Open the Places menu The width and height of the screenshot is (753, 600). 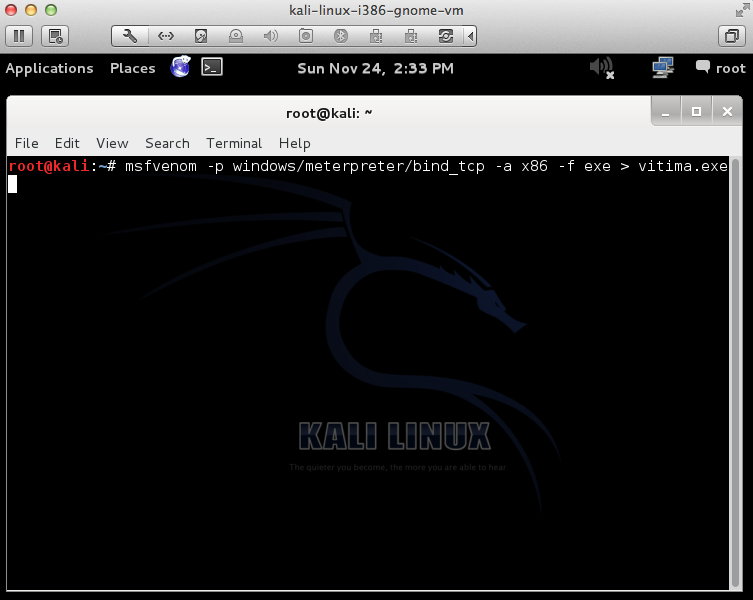133,68
